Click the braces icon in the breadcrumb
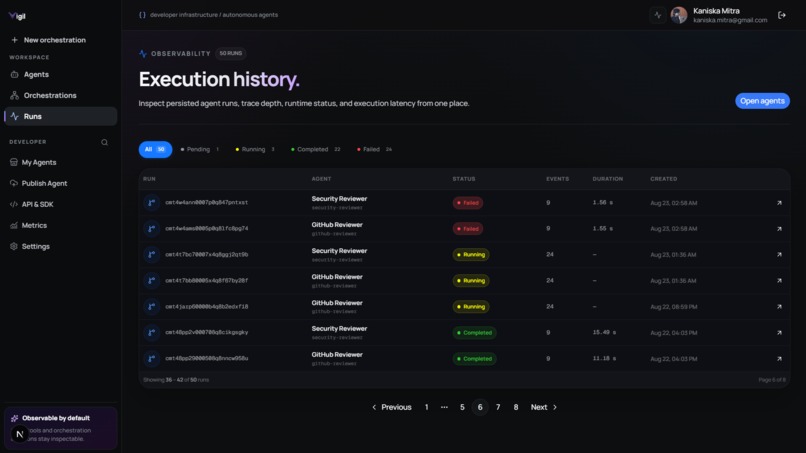806x453 pixels. [142, 15]
